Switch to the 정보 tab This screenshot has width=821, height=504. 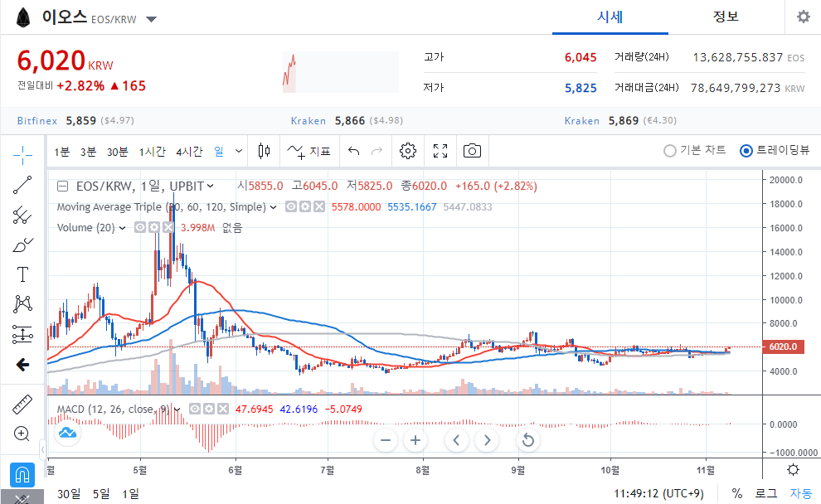[726, 17]
